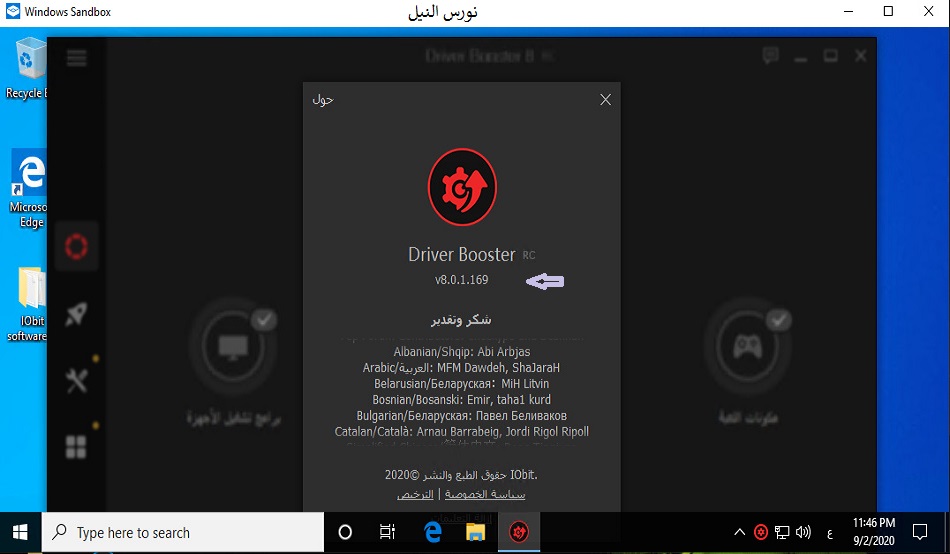Viewport: 950px width, 554px height.
Task: Click the taskbar search box
Action: 185,532
